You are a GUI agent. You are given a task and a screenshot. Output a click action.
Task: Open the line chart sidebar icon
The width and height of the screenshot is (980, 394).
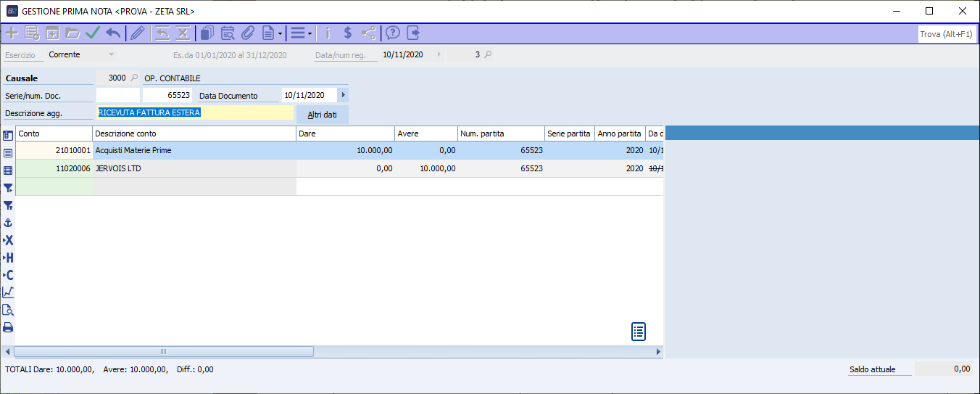point(8,292)
